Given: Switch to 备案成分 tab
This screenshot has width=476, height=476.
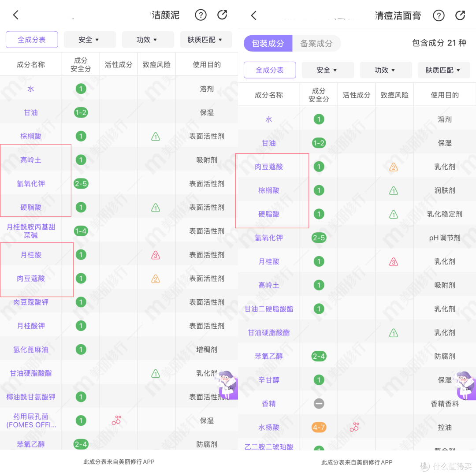Looking at the screenshot, I should pos(316,43).
